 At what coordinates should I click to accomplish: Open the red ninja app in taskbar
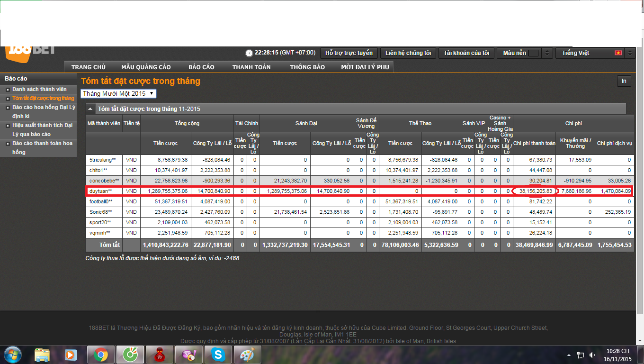click(159, 355)
